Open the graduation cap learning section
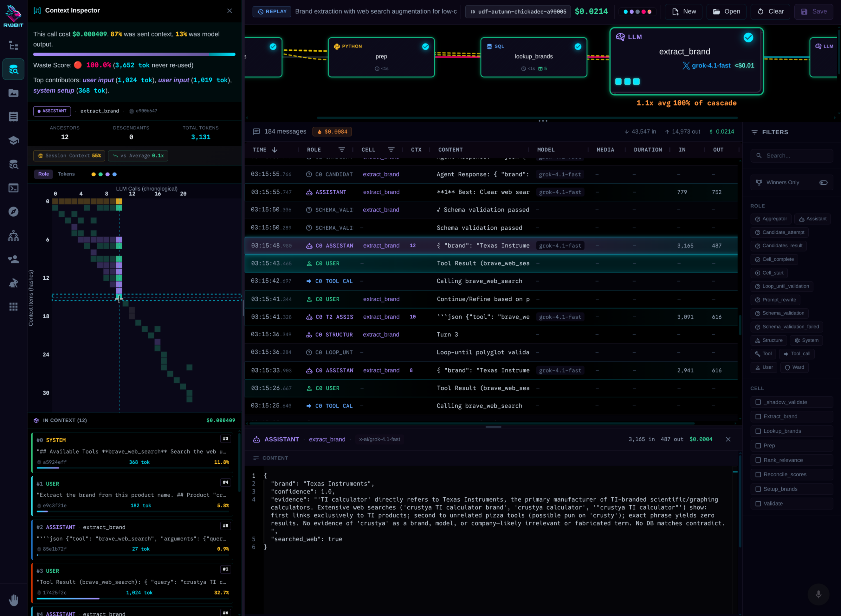This screenshot has width=841, height=616. click(13, 141)
